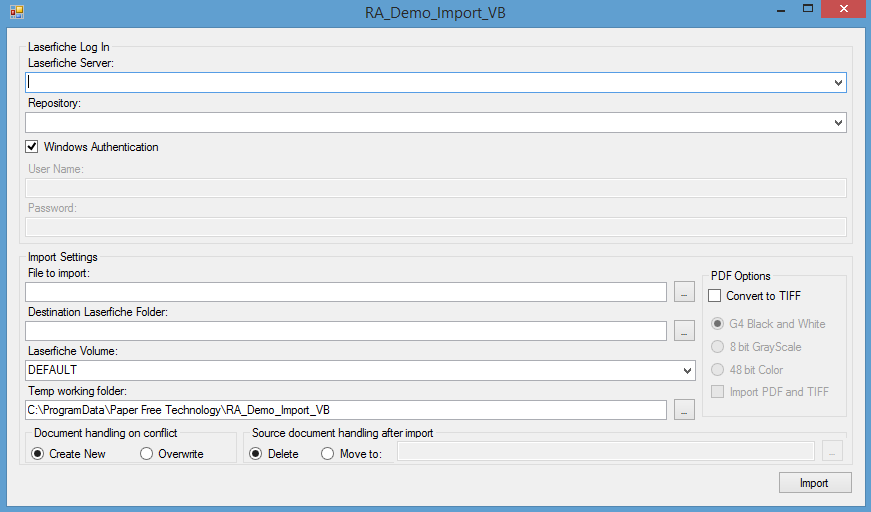Select the Move to radio button

(327, 454)
